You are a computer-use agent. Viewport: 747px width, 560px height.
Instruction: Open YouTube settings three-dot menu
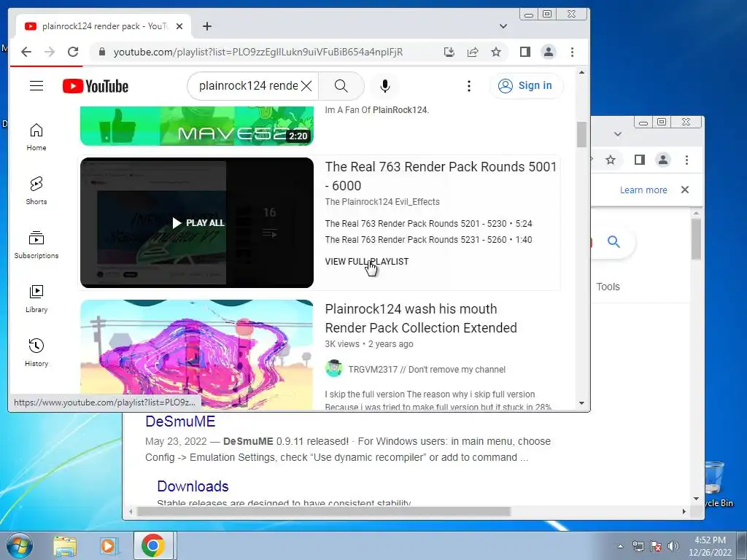(x=469, y=86)
